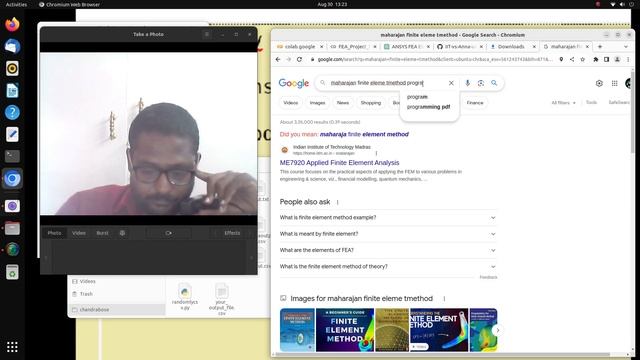The height and width of the screenshot is (360, 640).
Task: Open the Trash from the dock
Action: (x=12, y=272)
